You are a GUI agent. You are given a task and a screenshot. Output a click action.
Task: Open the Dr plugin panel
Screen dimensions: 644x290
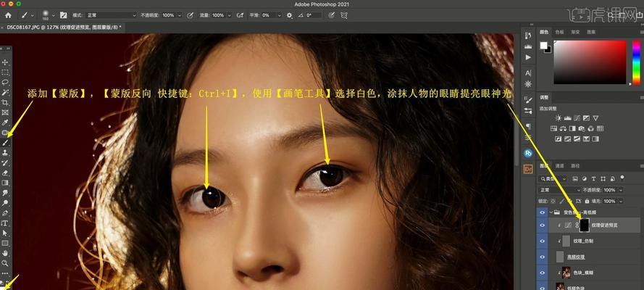528,169
